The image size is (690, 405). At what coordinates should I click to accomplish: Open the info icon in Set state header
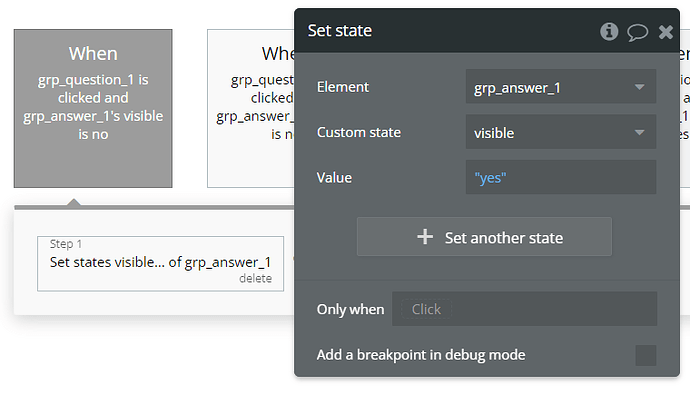609,32
